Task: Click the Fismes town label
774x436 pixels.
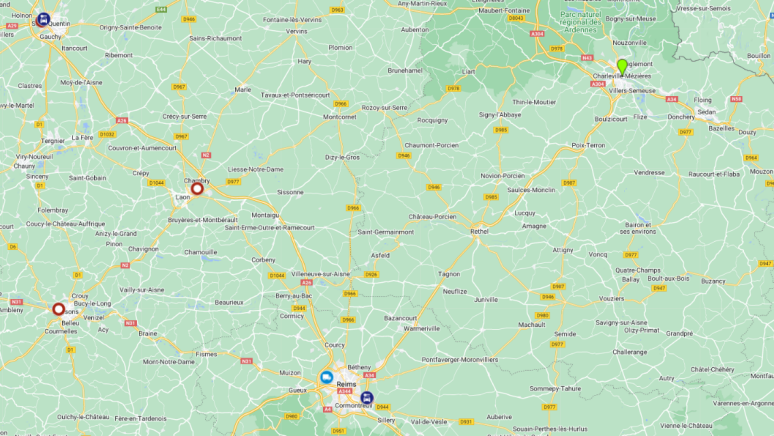Action: [206, 354]
